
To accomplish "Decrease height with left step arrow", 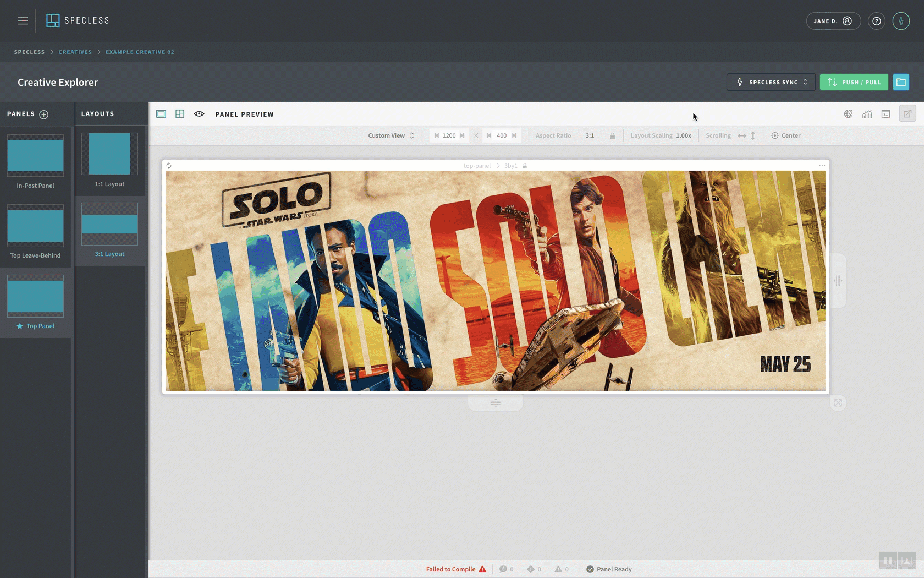I will 489,135.
